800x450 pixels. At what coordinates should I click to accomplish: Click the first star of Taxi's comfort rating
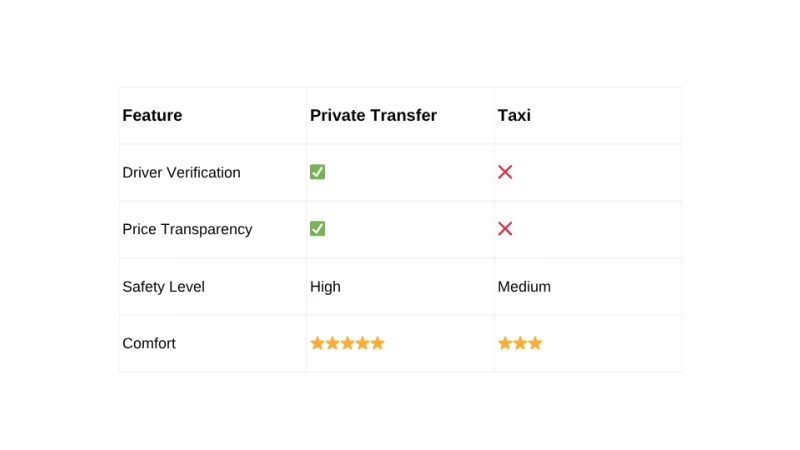click(x=505, y=343)
